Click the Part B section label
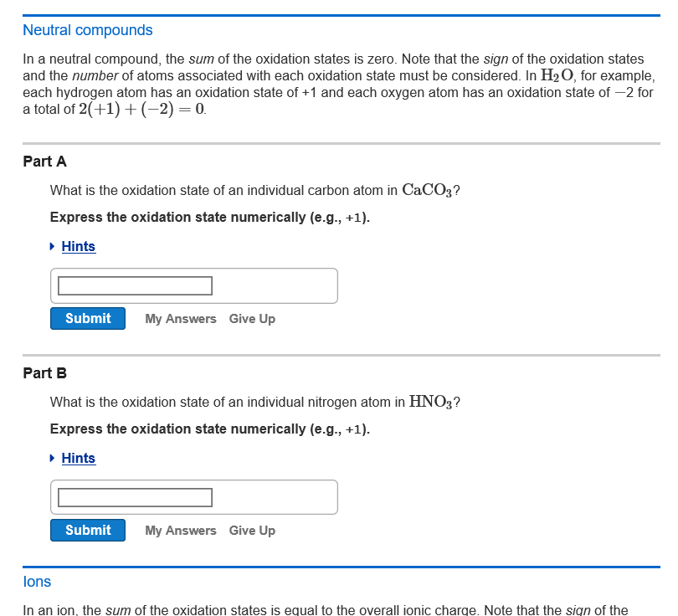 44,372
